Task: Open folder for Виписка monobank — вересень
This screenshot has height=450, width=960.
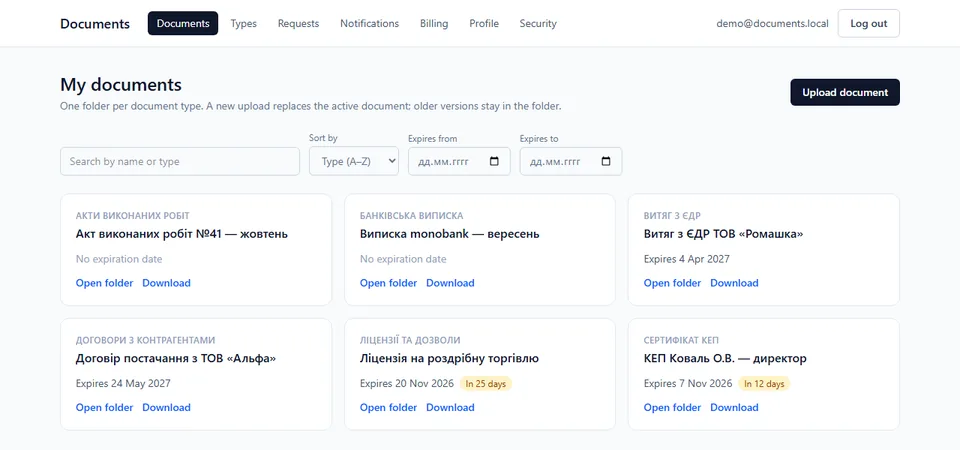Action: coord(388,283)
